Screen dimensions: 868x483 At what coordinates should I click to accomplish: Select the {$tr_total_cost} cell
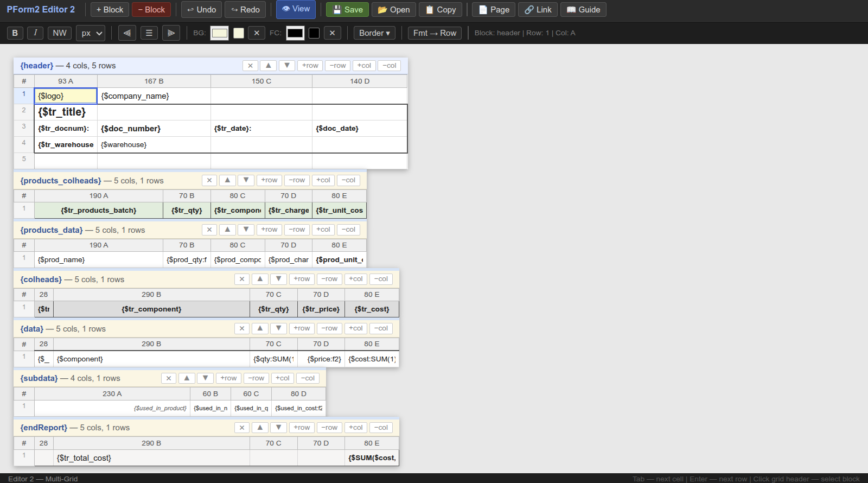[x=151, y=458]
